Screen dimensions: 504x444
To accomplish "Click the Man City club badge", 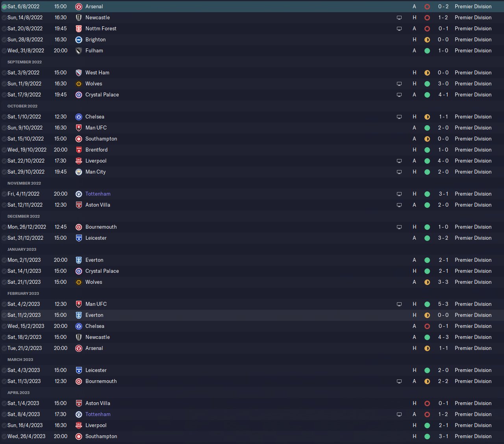I will click(x=79, y=172).
